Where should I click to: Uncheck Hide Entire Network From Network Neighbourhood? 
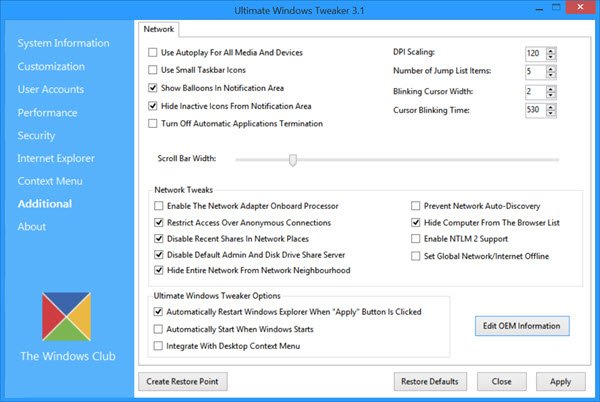tap(159, 270)
